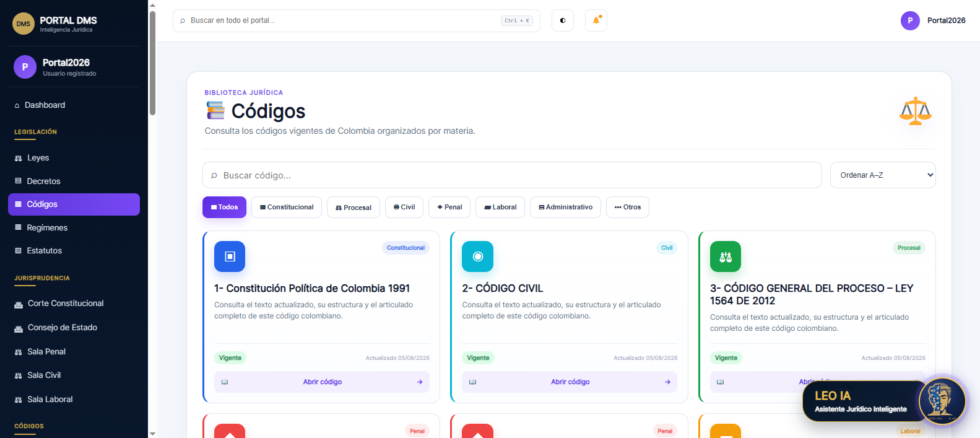Viewport: 980px width, 438px height.
Task: Click the blue Constitución card icon
Action: pos(230,256)
